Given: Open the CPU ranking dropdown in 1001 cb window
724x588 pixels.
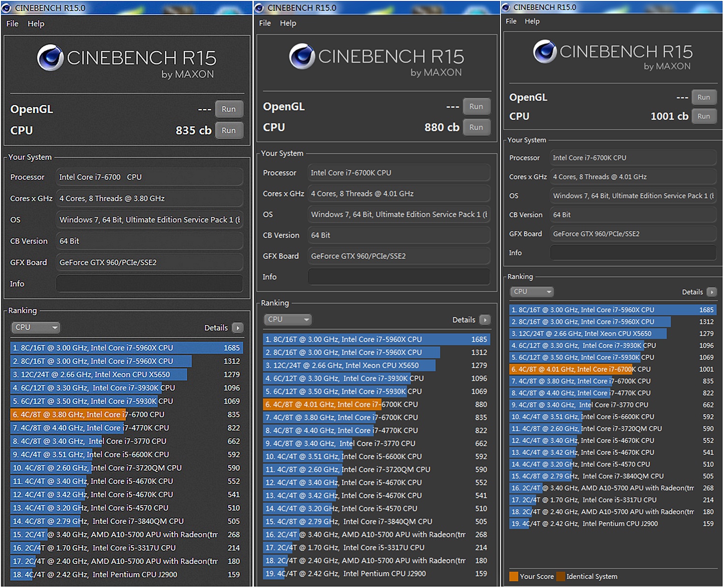Looking at the screenshot, I should coord(531,292).
